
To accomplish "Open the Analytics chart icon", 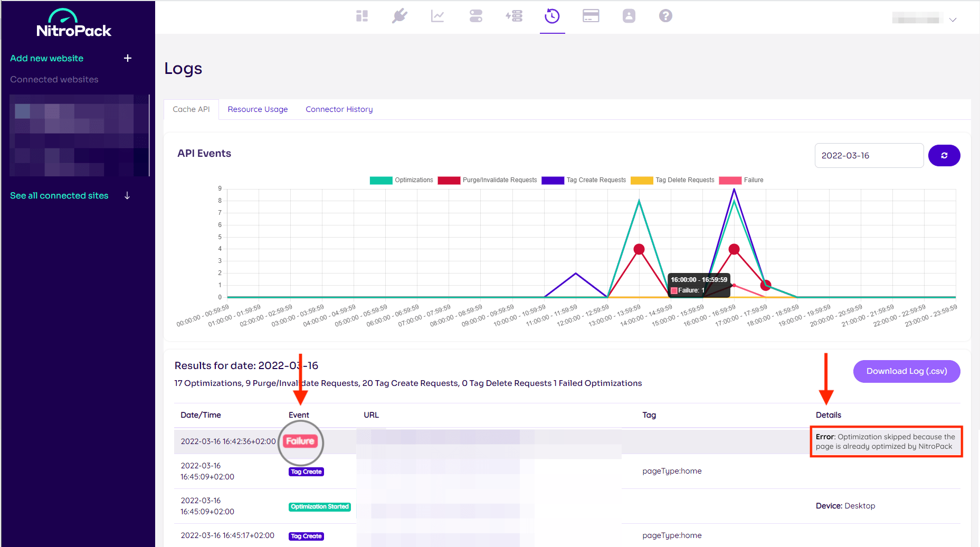I will click(437, 16).
